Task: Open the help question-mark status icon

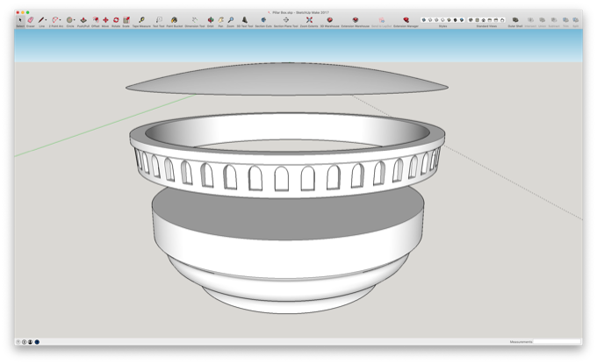Action: [x=18, y=342]
